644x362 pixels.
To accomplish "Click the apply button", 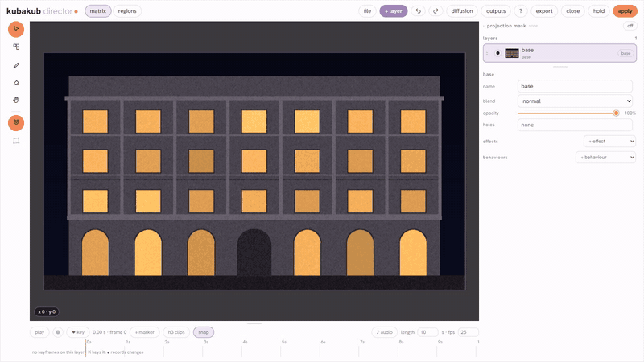I will [x=625, y=11].
